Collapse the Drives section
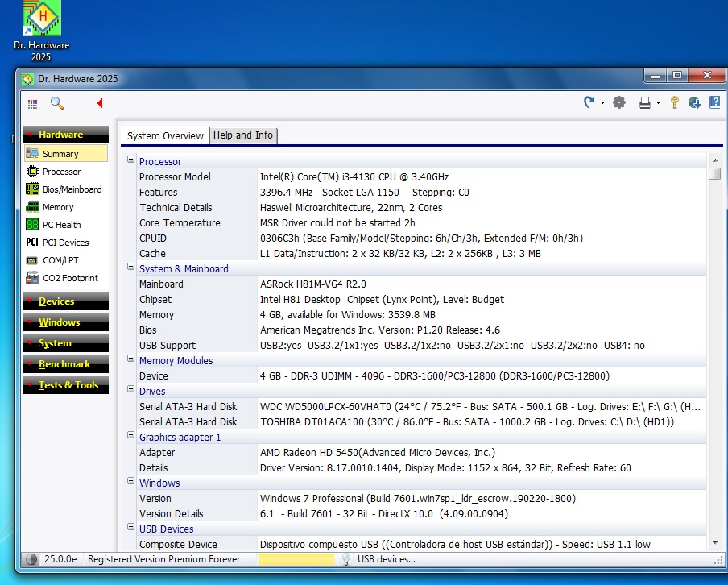Viewport: 728px width, 585px height. click(131, 389)
